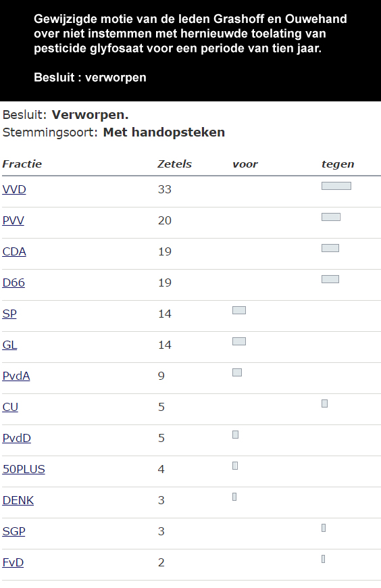The image size is (381, 588).
Task: Select the PvdD party link
Action: coord(16,439)
